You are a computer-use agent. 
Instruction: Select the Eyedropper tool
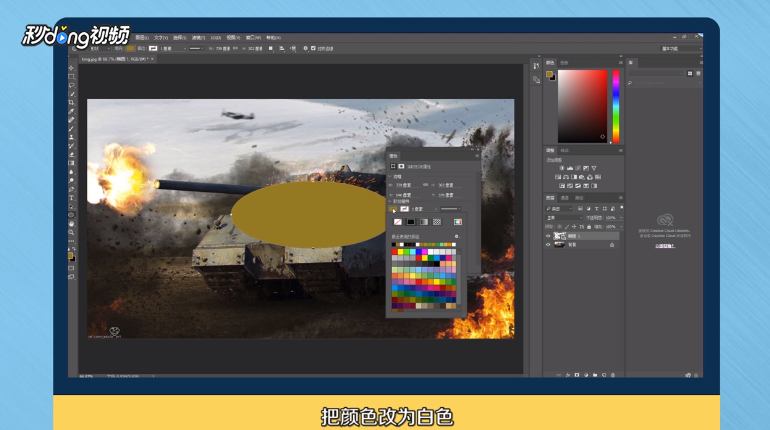tap(72, 111)
